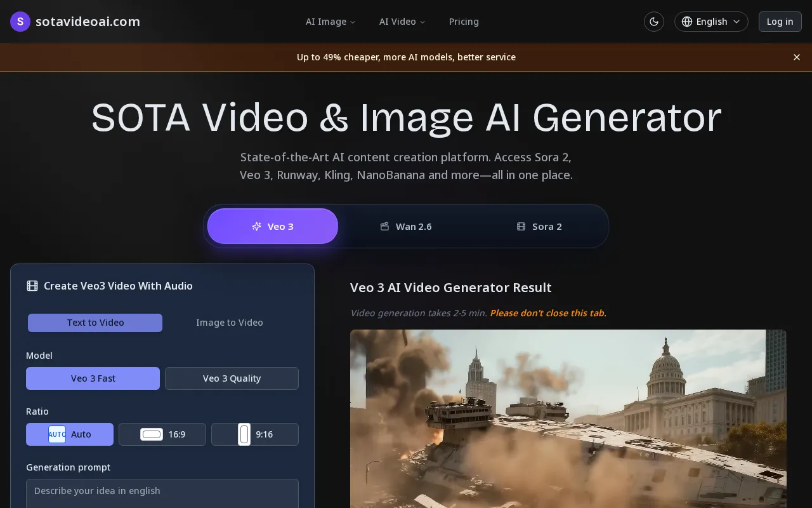This screenshot has width=812, height=508.
Task: Click the 'Model' label
Action: (39, 356)
